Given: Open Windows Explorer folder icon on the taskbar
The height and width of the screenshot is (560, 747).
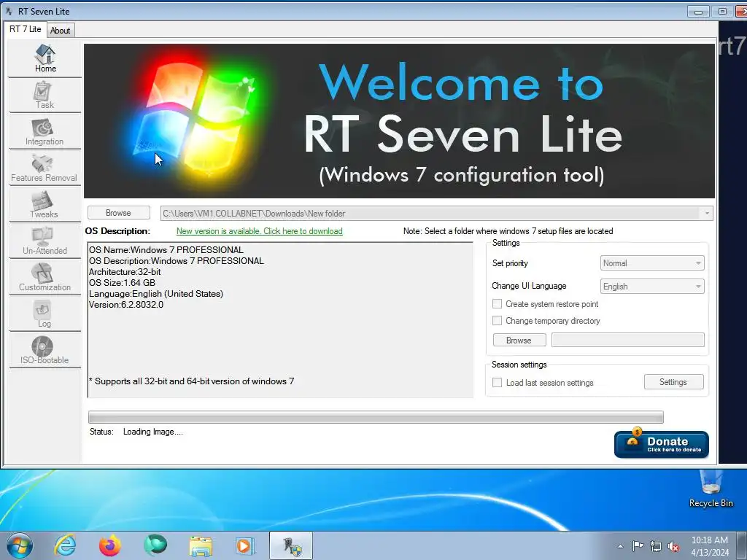Looking at the screenshot, I should pyautogui.click(x=201, y=546).
